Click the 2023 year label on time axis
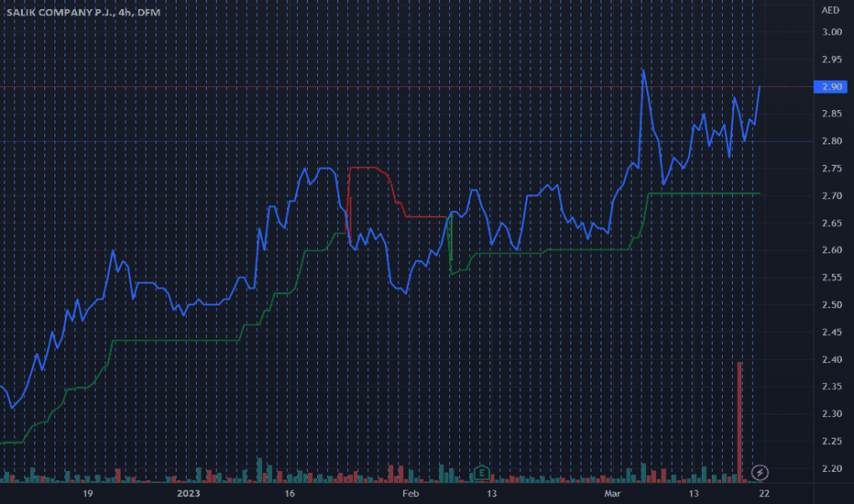The image size is (854, 504). (189, 494)
